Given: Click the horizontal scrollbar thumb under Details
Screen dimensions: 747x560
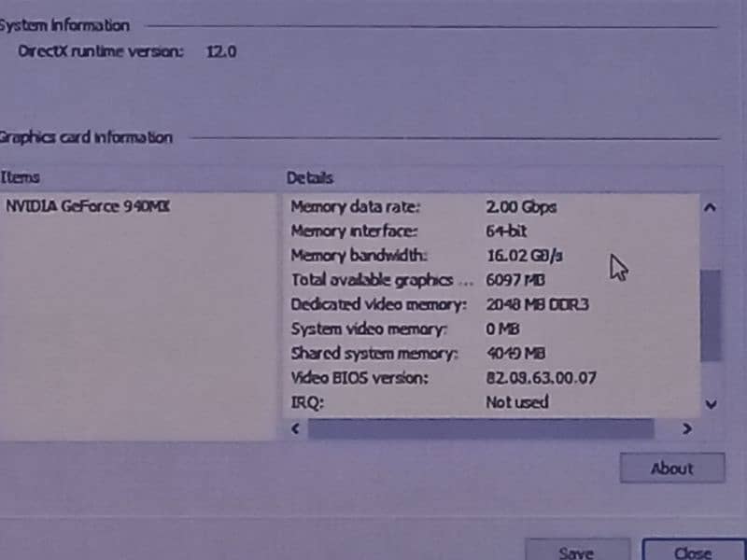Looking at the screenshot, I should (x=480, y=429).
